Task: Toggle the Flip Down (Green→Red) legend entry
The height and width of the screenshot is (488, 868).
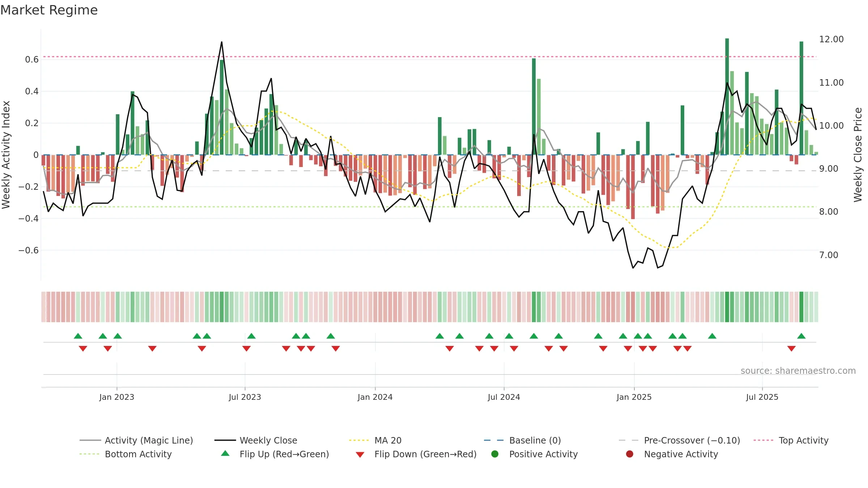Action: tap(416, 454)
